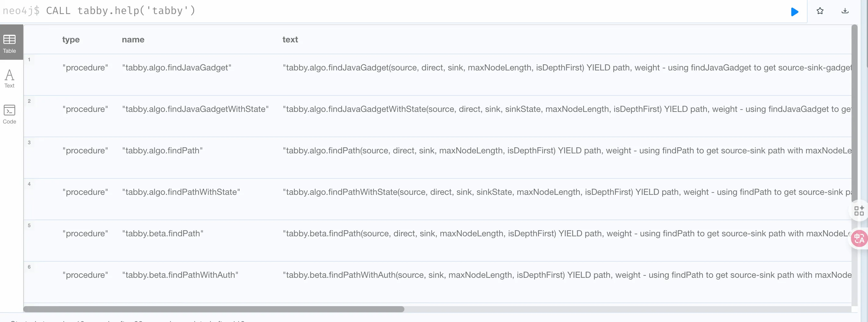Screen dimensions: 868x322
Task: Select the "tabby.algo.findJavaGadgetWithState" name cell
Action: tap(195, 109)
